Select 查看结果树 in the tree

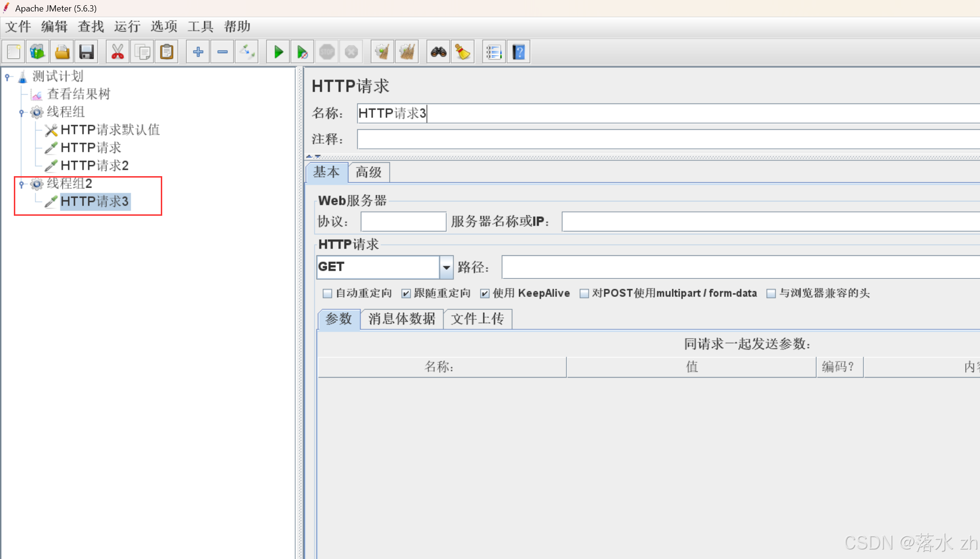coord(79,94)
